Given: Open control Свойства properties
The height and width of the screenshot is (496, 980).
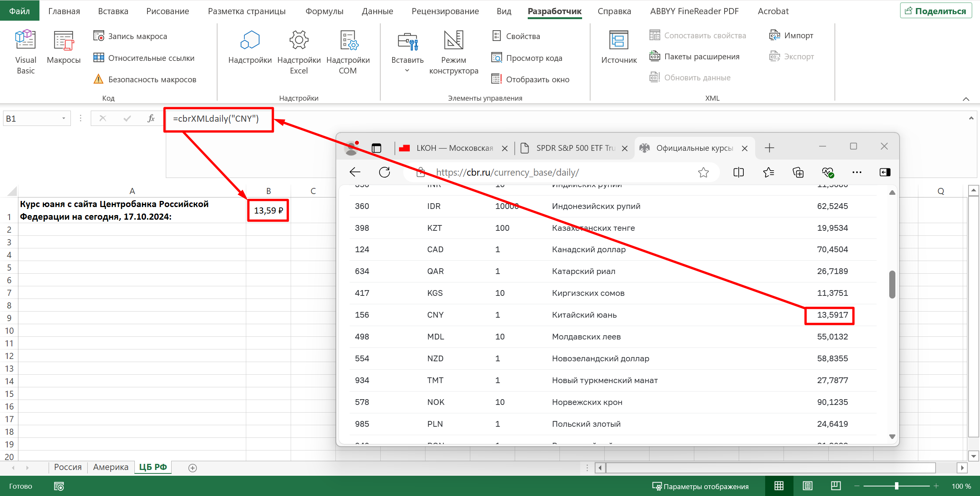Looking at the screenshot, I should pos(516,36).
